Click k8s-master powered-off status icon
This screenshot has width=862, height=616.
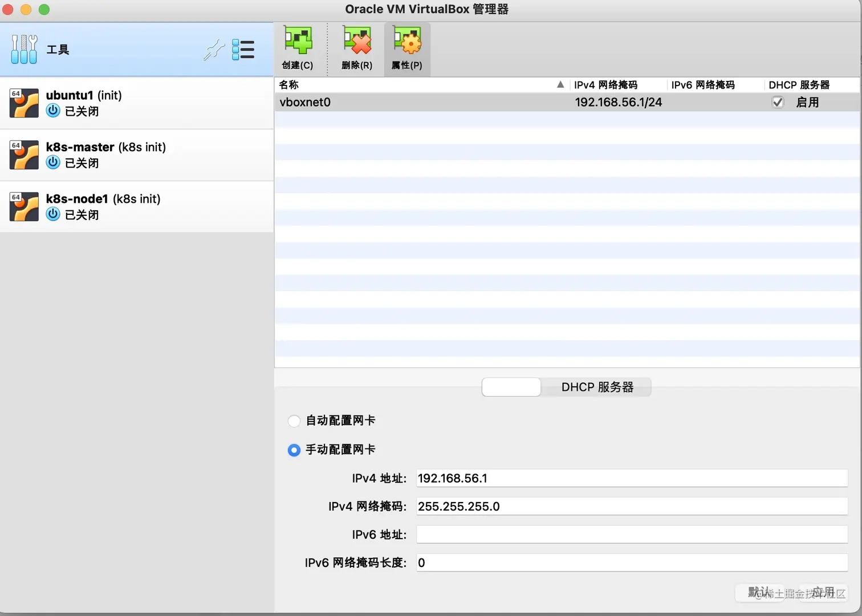tap(53, 162)
